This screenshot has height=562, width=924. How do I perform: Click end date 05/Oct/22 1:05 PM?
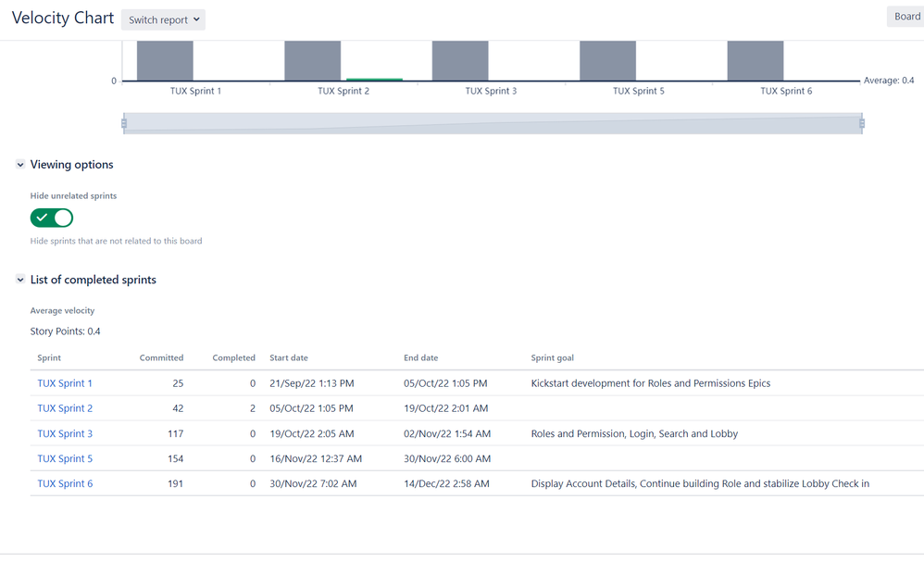pos(445,383)
